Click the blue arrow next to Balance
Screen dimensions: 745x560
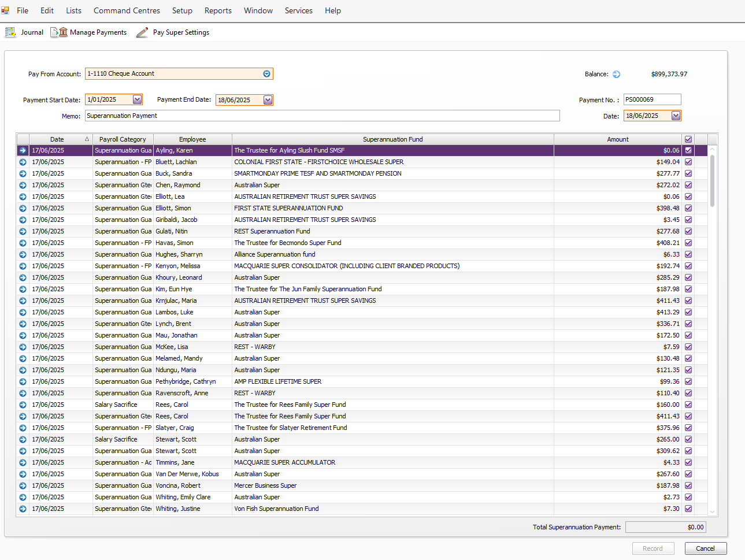pos(616,74)
